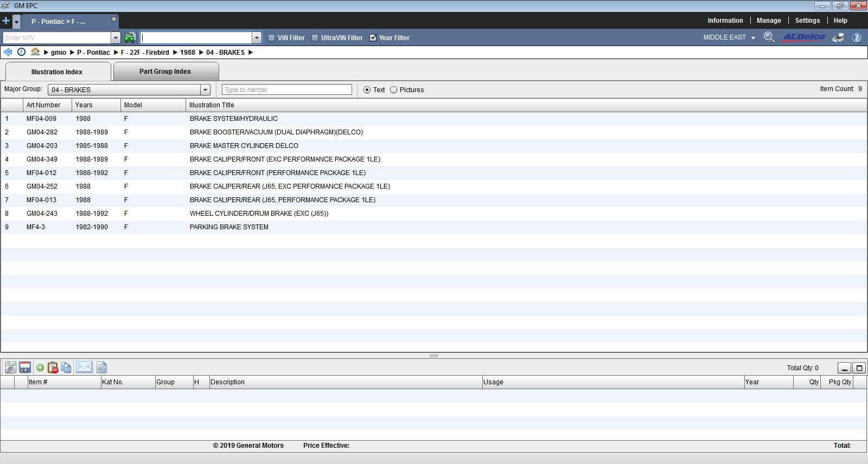Open the Information menu

click(x=725, y=21)
